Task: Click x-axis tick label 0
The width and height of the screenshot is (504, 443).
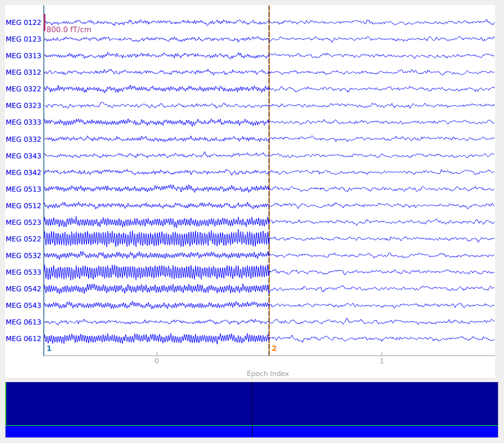Action: [156, 362]
